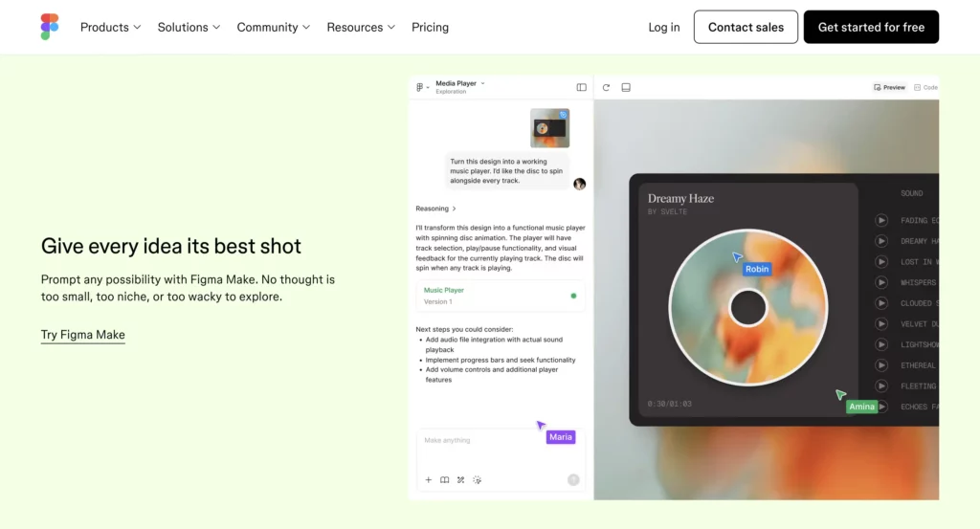
Task: Click the 0:30/01:03 time display
Action: pyautogui.click(x=669, y=404)
